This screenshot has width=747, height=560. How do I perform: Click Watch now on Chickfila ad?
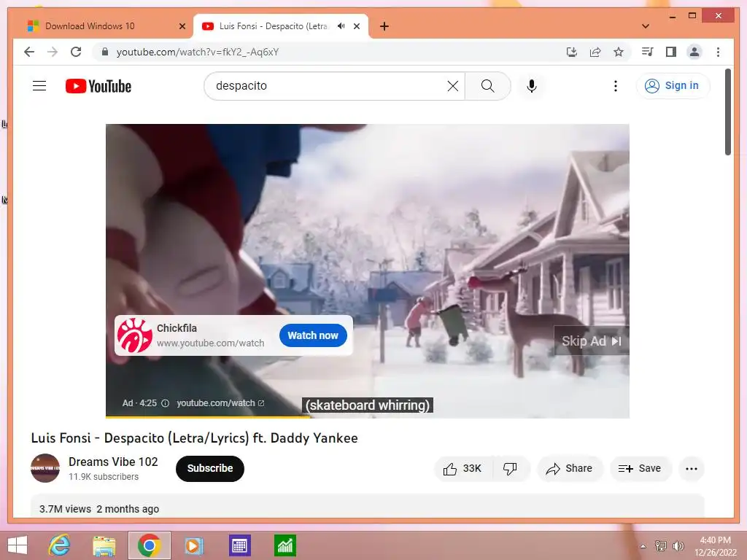pyautogui.click(x=313, y=335)
